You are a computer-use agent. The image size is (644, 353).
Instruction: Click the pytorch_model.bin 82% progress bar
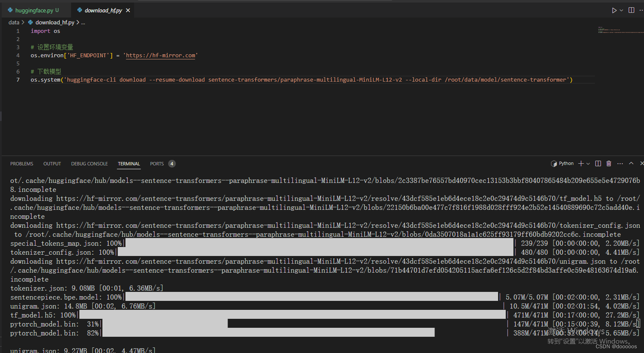[x=268, y=333]
